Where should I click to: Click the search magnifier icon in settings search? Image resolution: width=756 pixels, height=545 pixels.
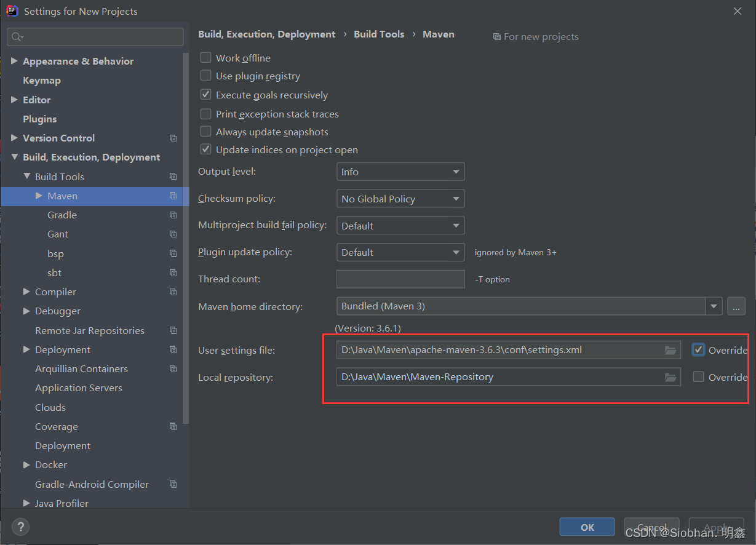click(x=17, y=37)
